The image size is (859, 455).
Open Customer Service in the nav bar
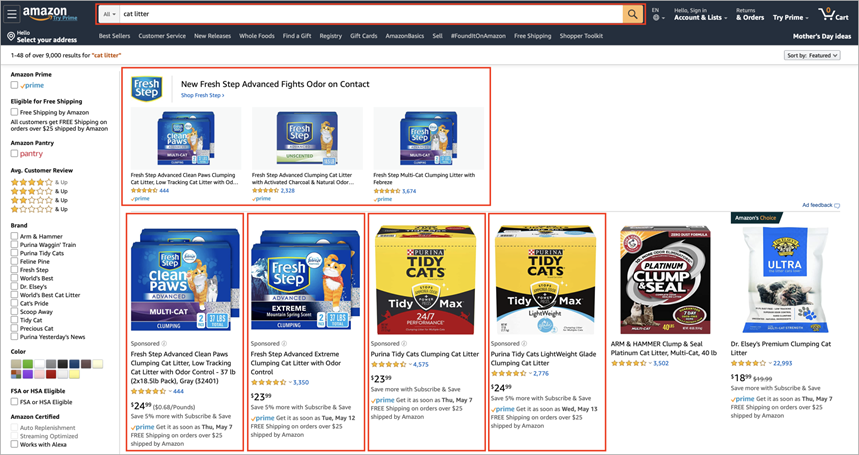click(x=162, y=36)
